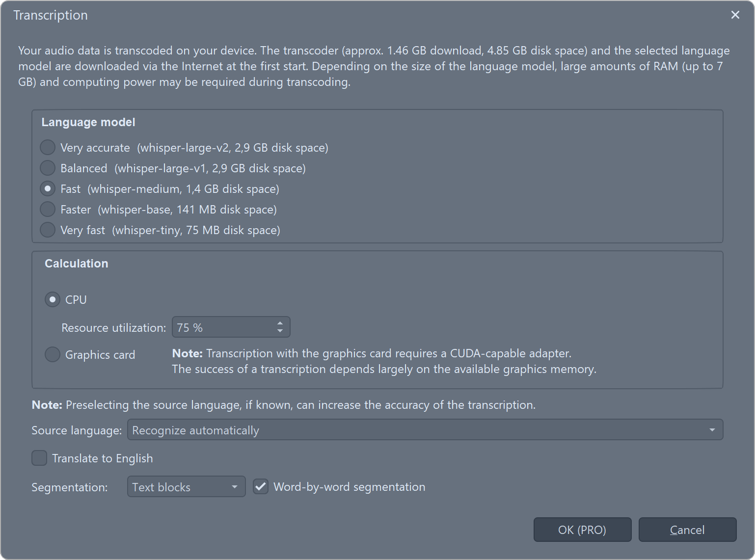Select the Very fast whisper-tiny model
Viewport: 755px width, 560px height.
pyautogui.click(x=48, y=230)
